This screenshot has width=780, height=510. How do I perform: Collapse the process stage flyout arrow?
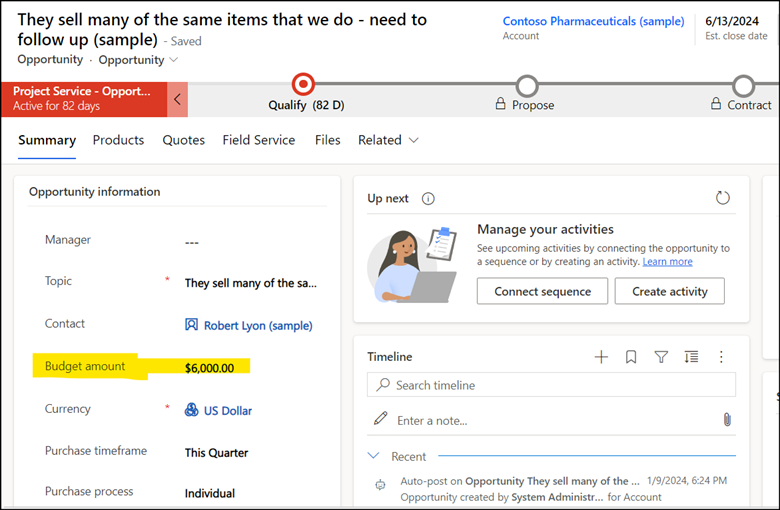(x=177, y=99)
